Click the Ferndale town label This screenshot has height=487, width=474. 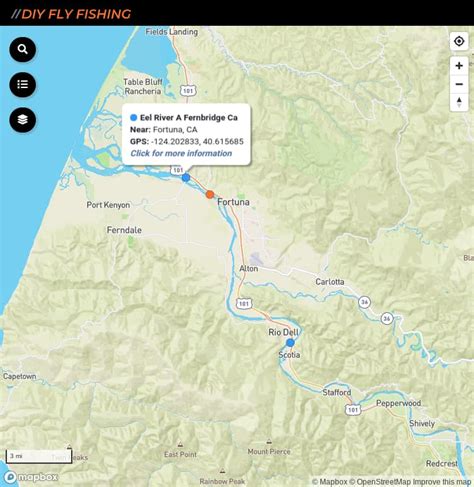pyautogui.click(x=124, y=230)
